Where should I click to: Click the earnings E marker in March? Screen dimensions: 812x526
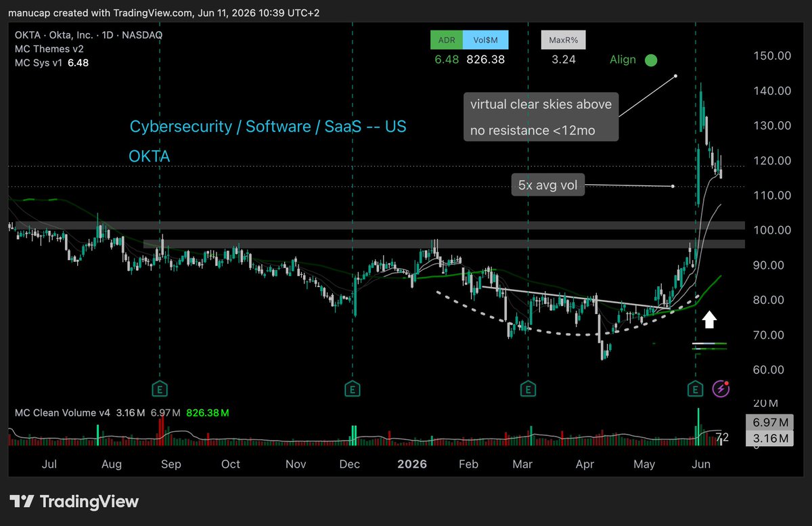pos(527,389)
